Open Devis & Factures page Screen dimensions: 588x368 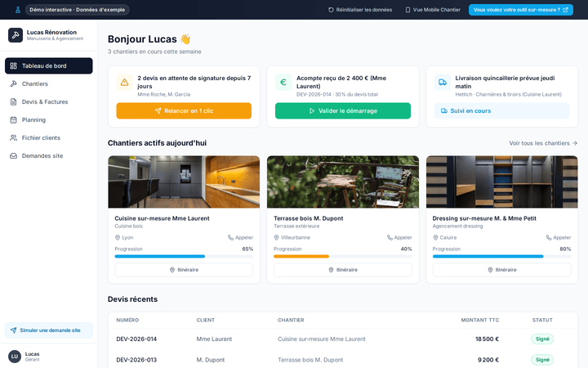(49, 101)
